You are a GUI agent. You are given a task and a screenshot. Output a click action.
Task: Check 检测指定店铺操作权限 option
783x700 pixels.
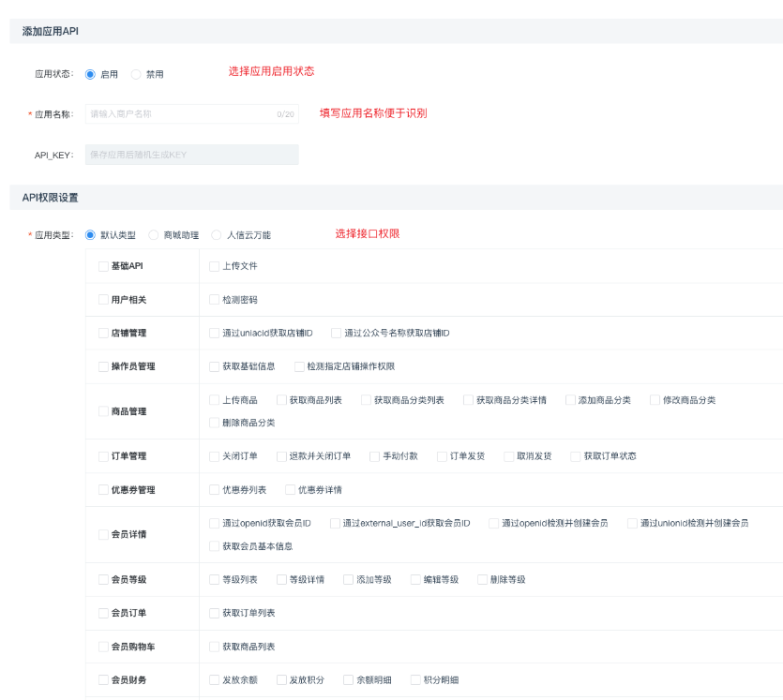(x=298, y=366)
